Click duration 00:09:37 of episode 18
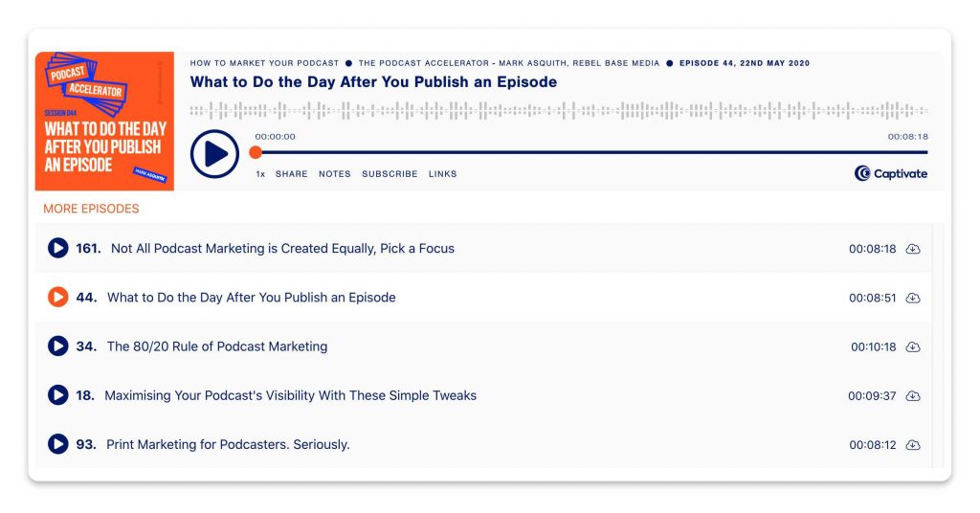This screenshot has width=980, height=513. point(872,396)
